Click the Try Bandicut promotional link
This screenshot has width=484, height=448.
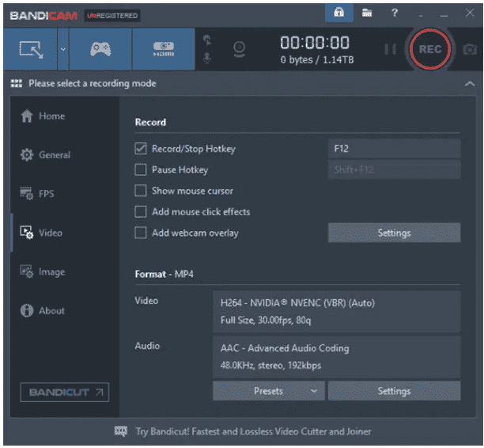(253, 431)
